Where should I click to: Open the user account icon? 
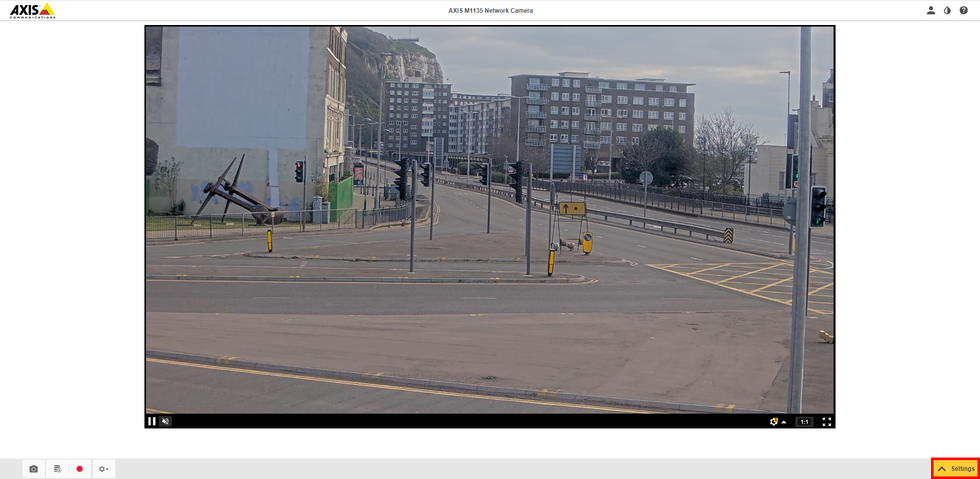[931, 10]
